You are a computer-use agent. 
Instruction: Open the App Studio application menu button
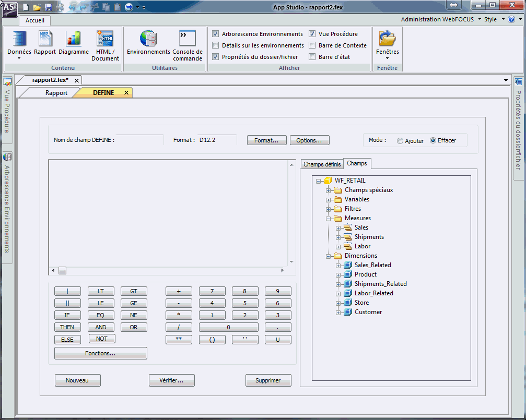pyautogui.click(x=10, y=8)
